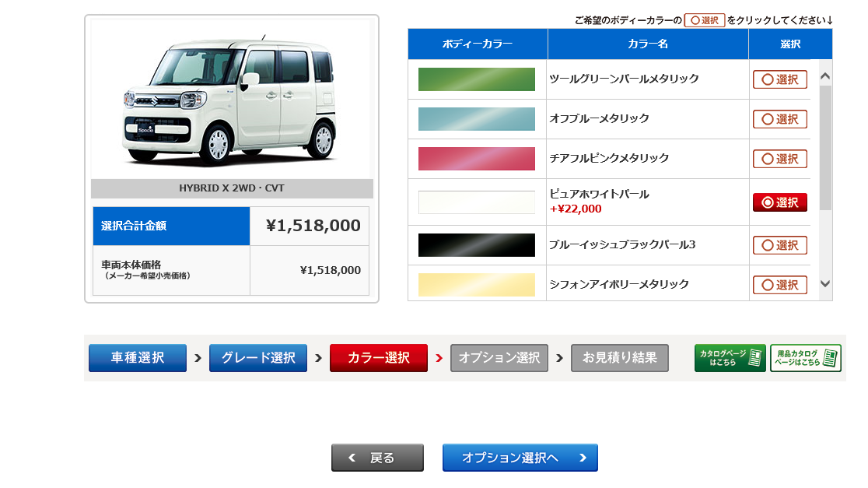Viewport: 868px width, 488px height.
Task: Click the color list scroll up arrow
Action: point(825,76)
